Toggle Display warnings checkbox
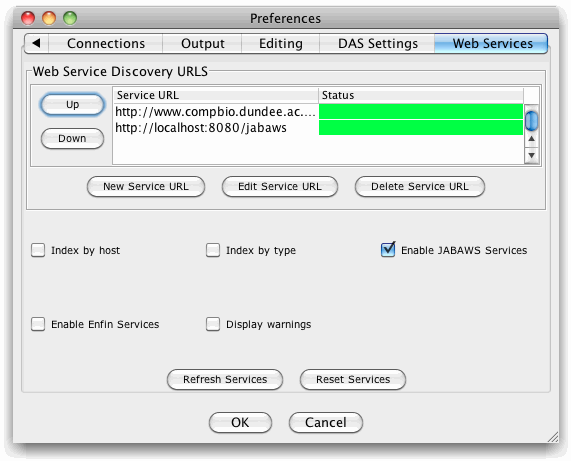The width and height of the screenshot is (571, 461). 213,324
